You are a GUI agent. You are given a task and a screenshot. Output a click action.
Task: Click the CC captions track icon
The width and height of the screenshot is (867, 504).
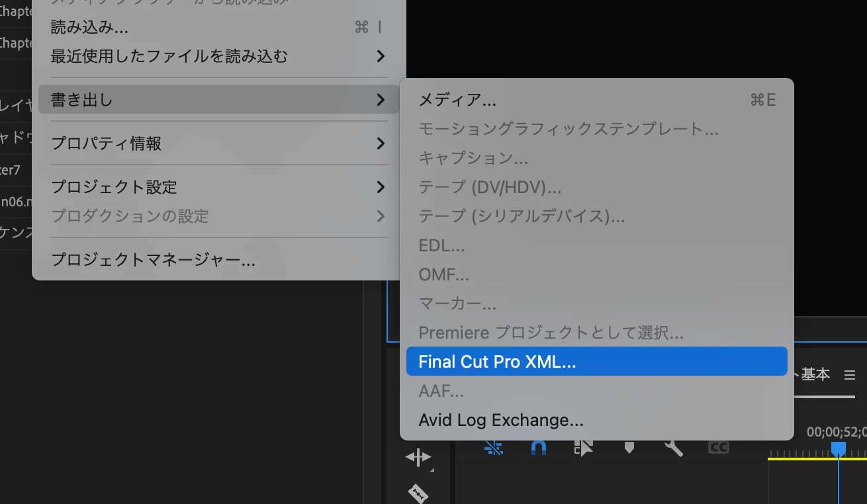[718, 448]
